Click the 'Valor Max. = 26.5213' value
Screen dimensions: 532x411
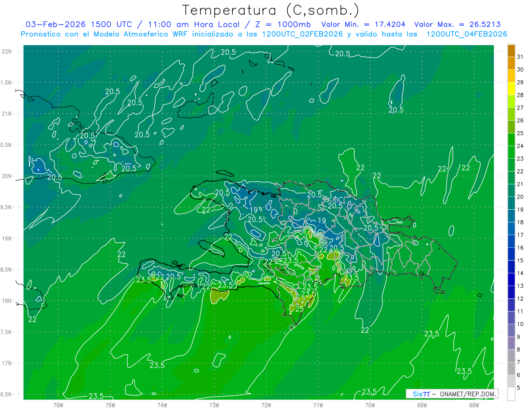(457, 24)
